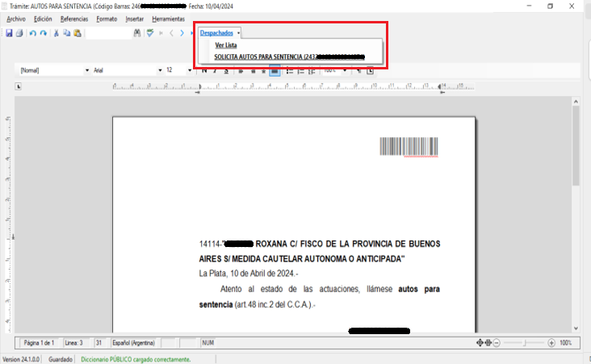Click the Ver Lista link
This screenshot has width=591, height=364.
click(x=225, y=45)
